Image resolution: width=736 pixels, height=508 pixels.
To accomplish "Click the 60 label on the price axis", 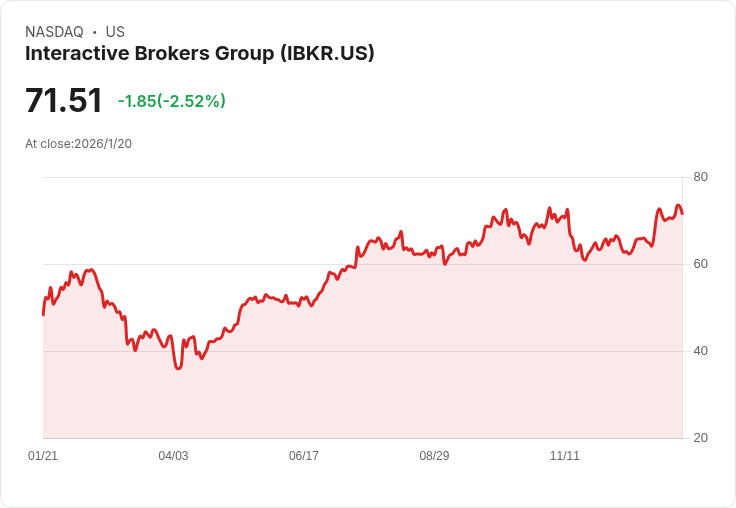I will [700, 264].
